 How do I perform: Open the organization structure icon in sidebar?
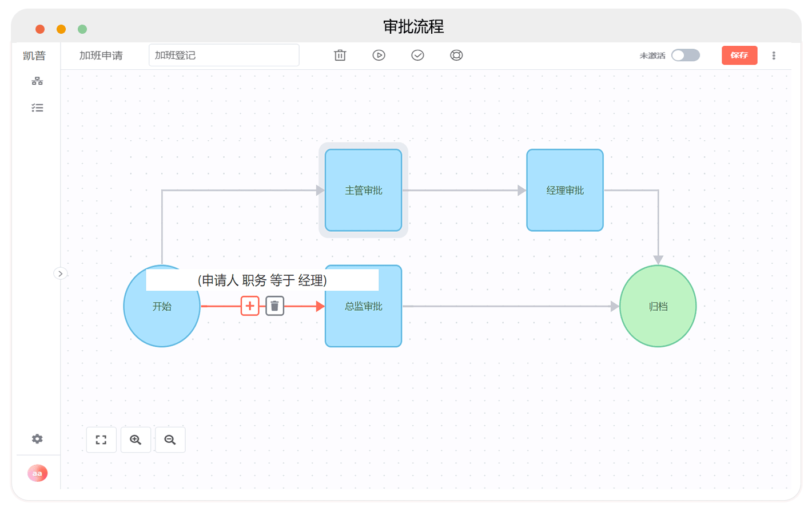(x=37, y=81)
